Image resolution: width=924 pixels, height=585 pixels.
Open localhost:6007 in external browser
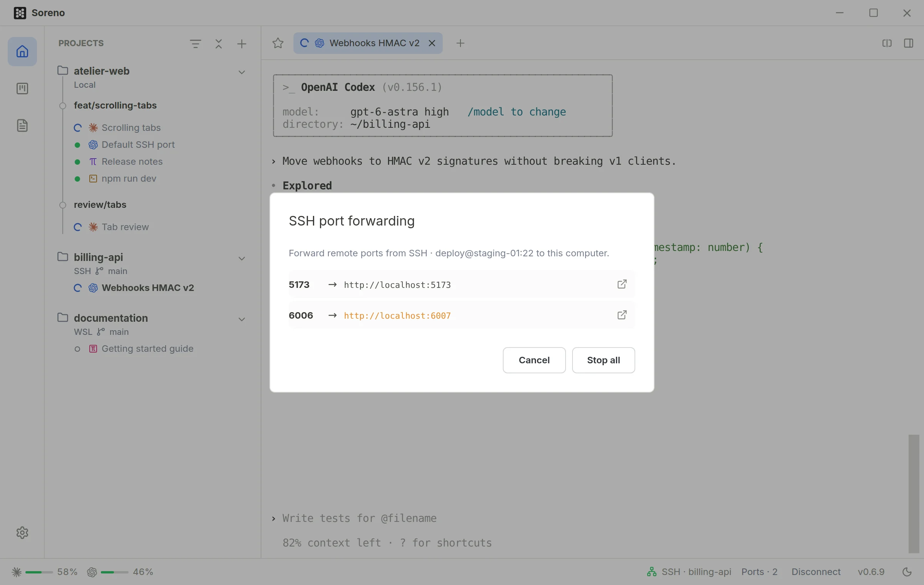pos(622,315)
